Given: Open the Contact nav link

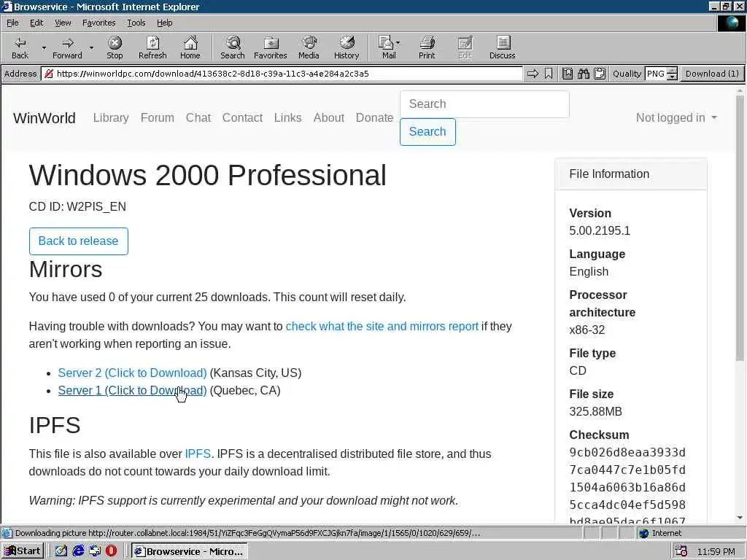Looking at the screenshot, I should (x=242, y=117).
